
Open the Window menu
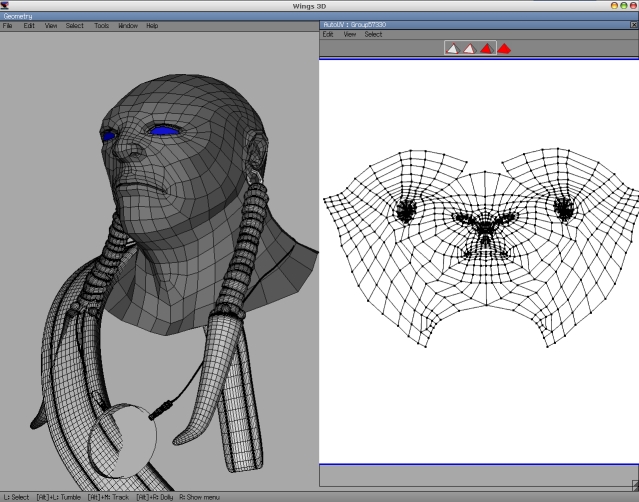(x=128, y=26)
